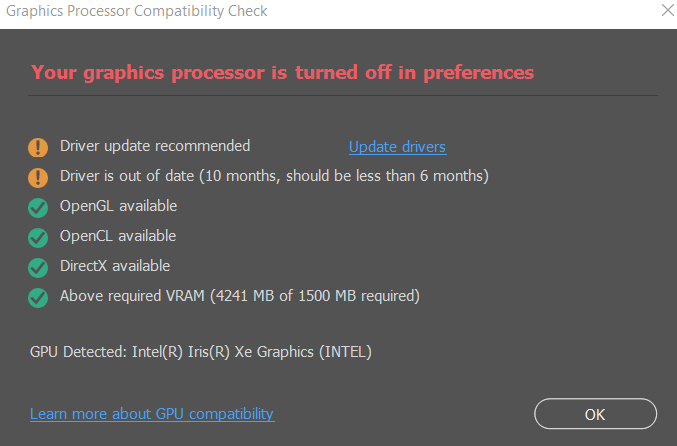Screen dimensions: 677x446
Task: Click the DirectX available label
Action: click(x=115, y=266)
